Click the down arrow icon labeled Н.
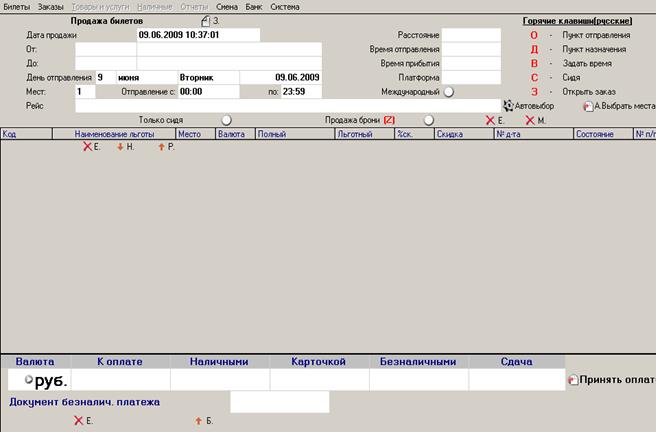The width and height of the screenshot is (656, 432). (120, 147)
